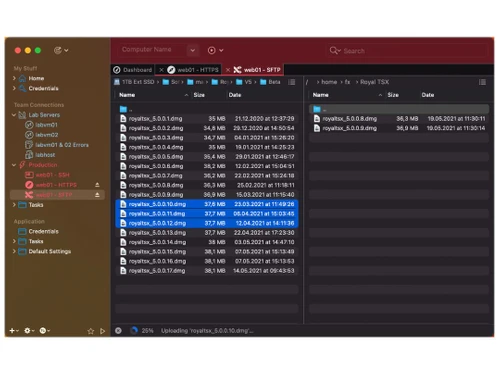Click Royal TSX in remote breadcrumb

click(374, 82)
